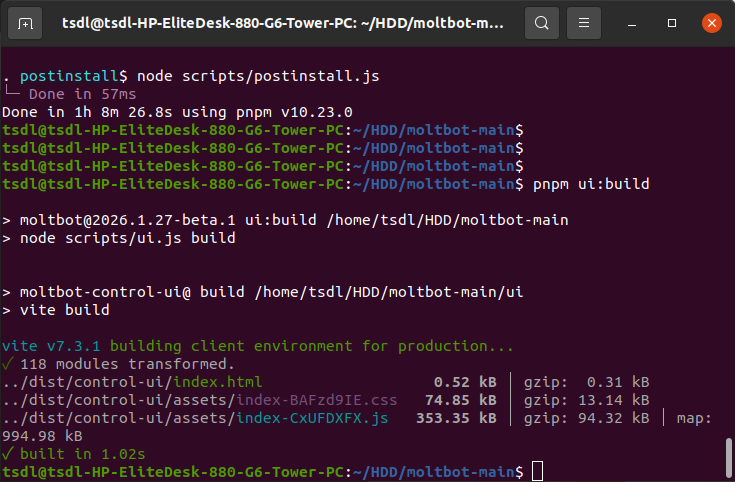This screenshot has height=482, width=735.
Task: Maximize the terminal window
Action: coord(673,22)
